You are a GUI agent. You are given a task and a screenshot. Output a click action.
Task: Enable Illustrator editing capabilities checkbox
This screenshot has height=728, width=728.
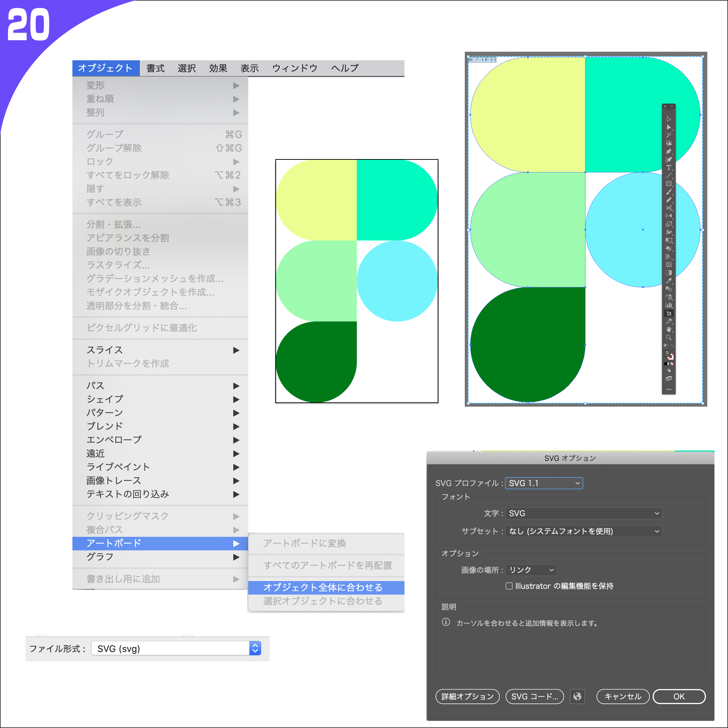coord(509,586)
